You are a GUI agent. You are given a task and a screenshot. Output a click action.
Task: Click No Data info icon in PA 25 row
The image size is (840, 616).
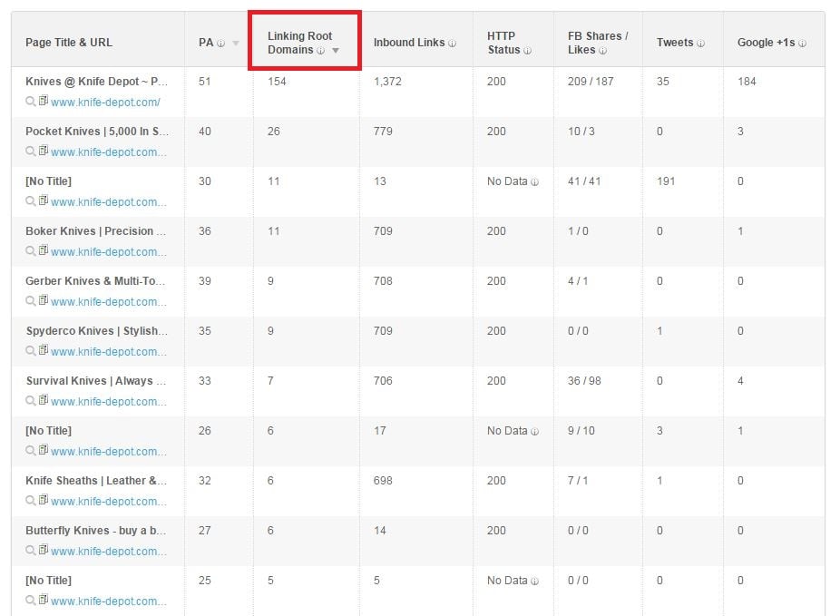534,582
